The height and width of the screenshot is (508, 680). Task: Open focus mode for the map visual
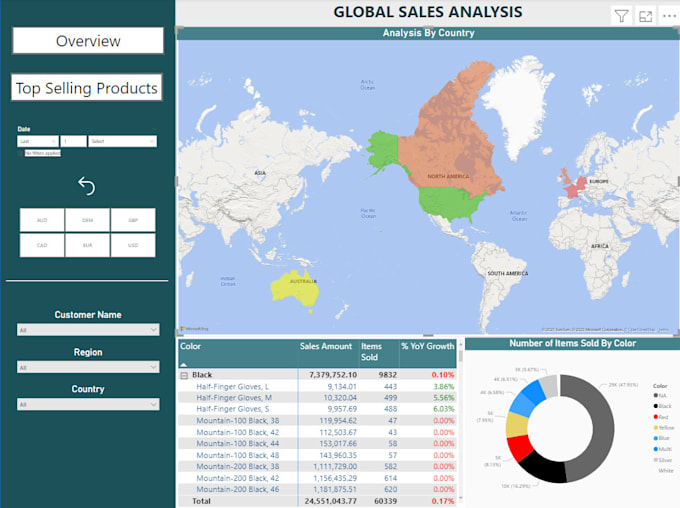[x=646, y=16]
